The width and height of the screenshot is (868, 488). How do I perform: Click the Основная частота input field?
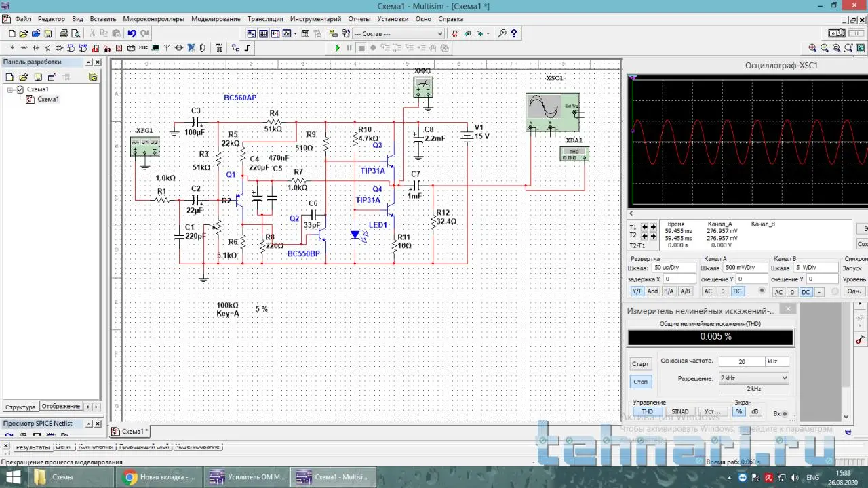741,362
